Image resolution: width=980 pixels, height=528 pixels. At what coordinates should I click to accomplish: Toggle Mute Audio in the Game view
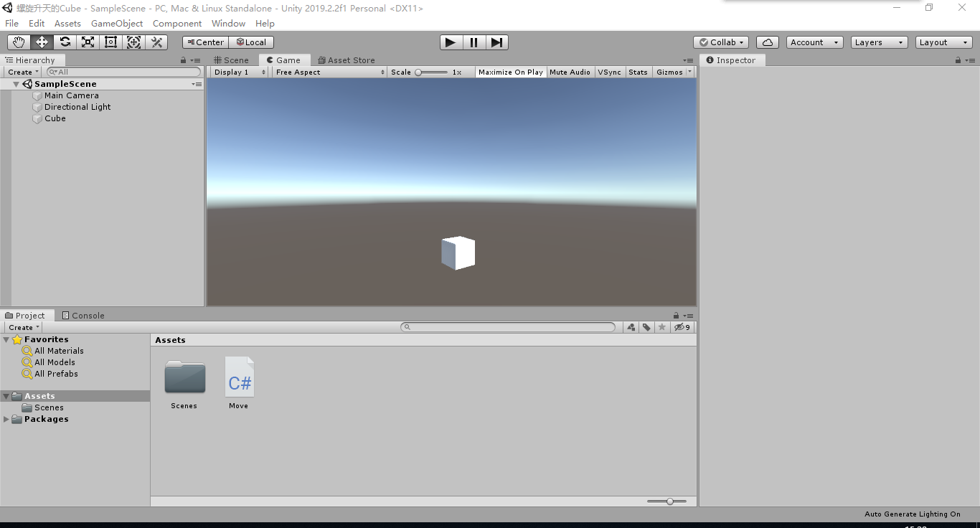570,72
